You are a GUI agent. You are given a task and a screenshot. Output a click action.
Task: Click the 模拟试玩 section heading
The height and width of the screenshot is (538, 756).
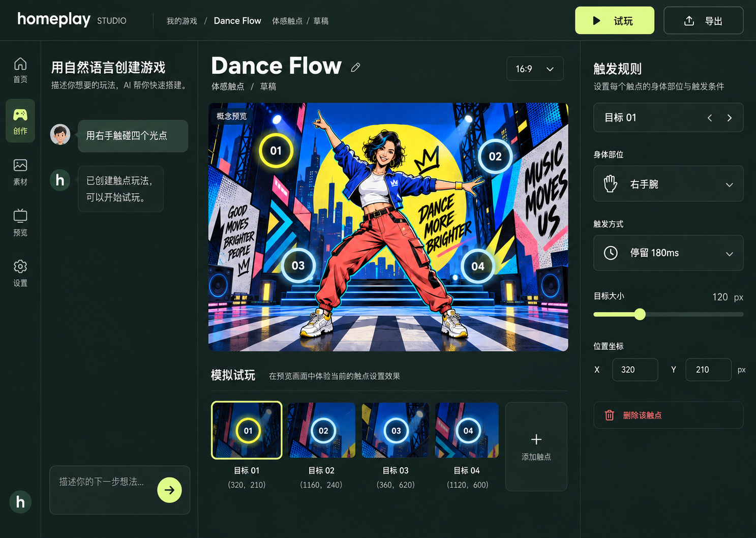[x=233, y=375]
